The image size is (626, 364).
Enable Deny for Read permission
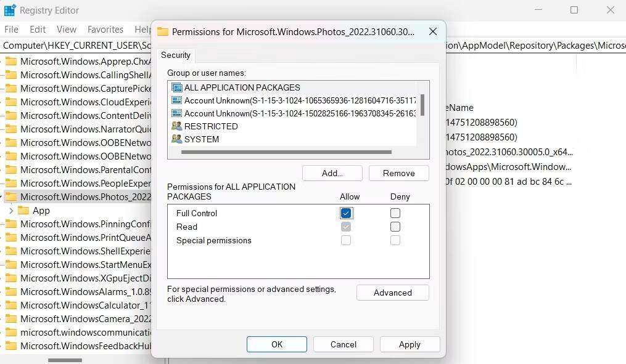point(395,227)
